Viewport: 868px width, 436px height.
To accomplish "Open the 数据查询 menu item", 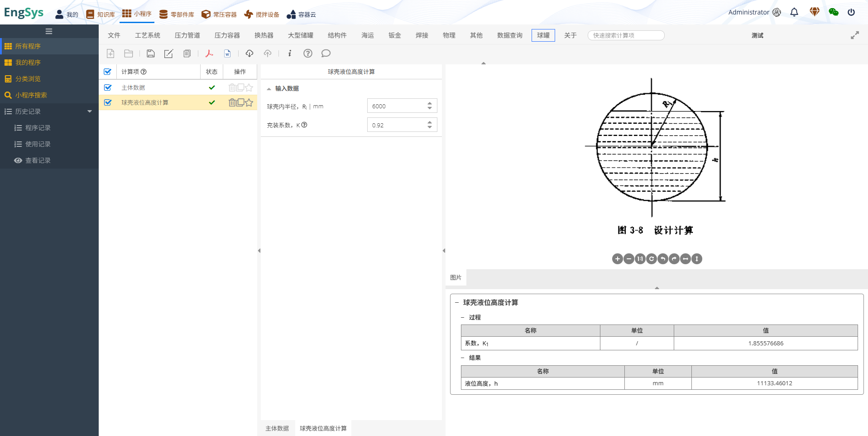I will point(509,35).
